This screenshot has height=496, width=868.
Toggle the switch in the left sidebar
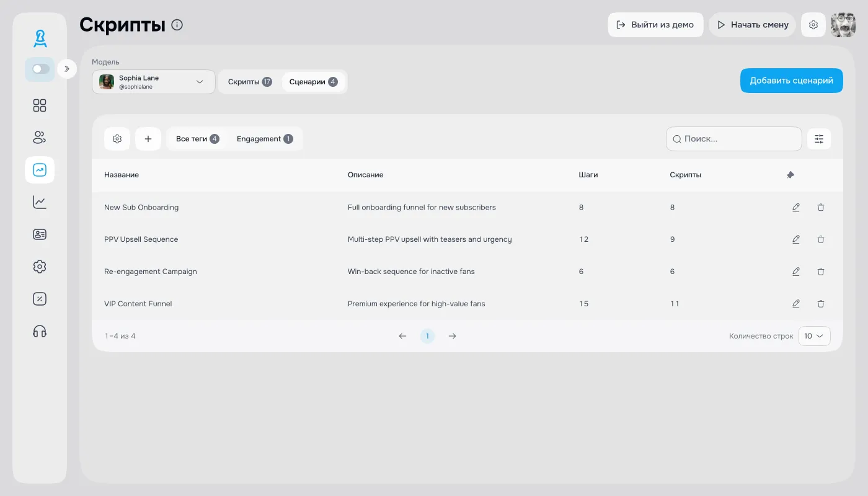click(x=40, y=69)
